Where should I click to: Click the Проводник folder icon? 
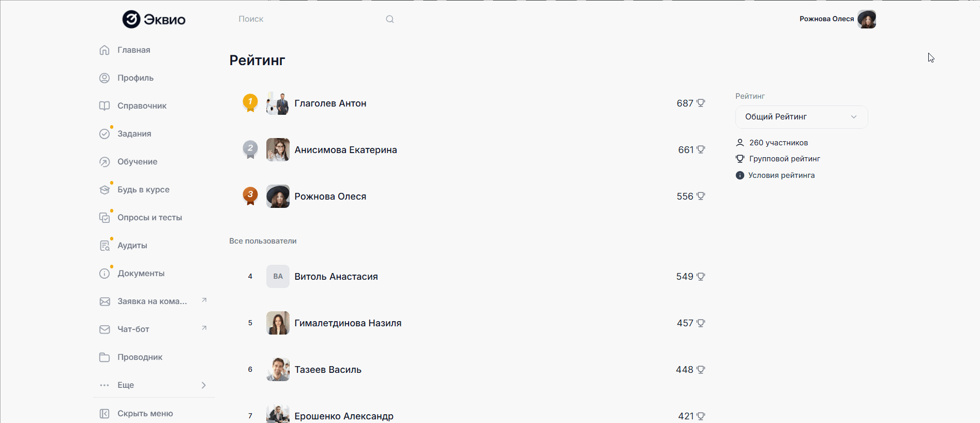click(x=104, y=357)
